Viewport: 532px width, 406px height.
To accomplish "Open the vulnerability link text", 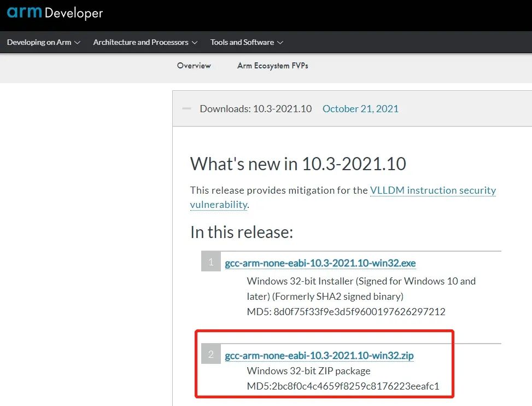I will [x=219, y=205].
